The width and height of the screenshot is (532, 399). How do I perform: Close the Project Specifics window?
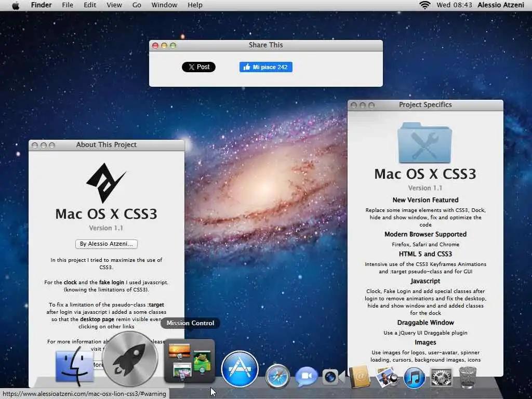(x=353, y=105)
